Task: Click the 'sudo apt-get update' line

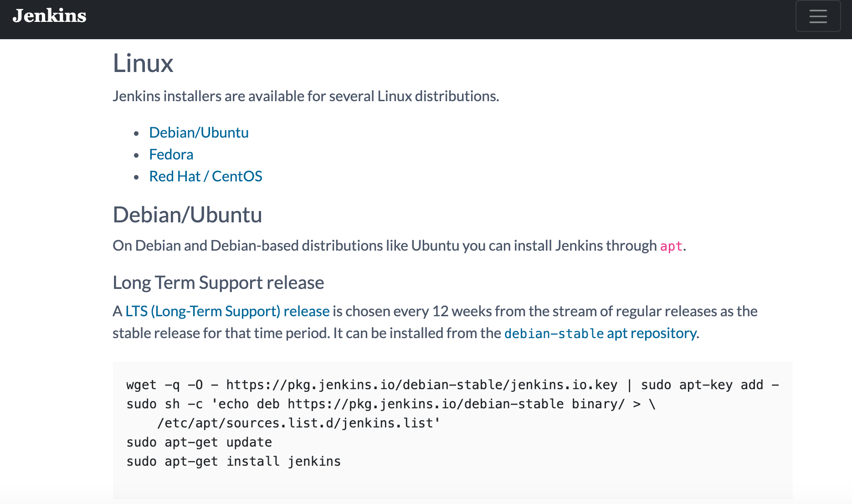Action: pyautogui.click(x=199, y=442)
